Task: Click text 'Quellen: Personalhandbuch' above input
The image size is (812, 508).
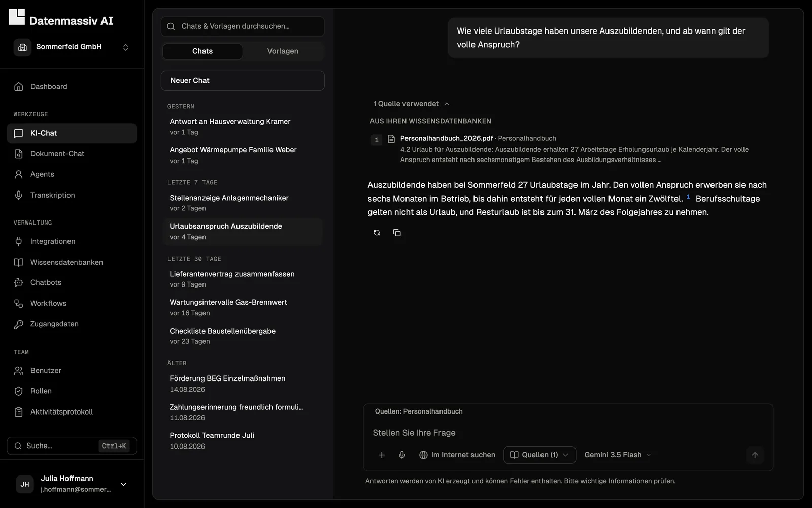Action: (x=419, y=411)
